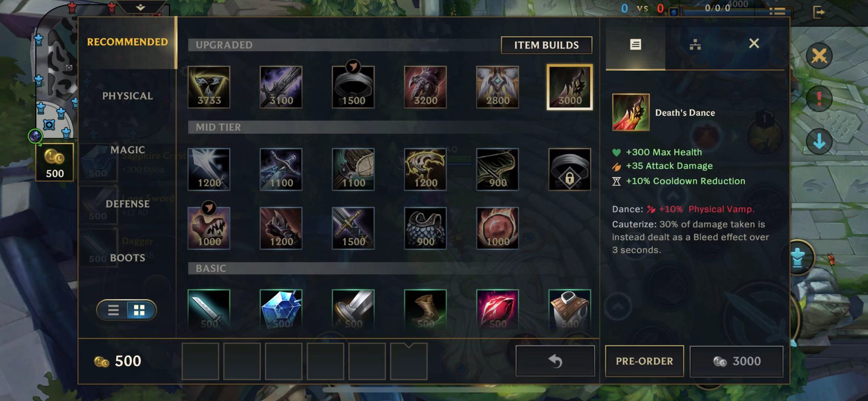This screenshot has height=401, width=868.
Task: Select the winged Guardian Angel item costing 2800
Action: (x=497, y=87)
